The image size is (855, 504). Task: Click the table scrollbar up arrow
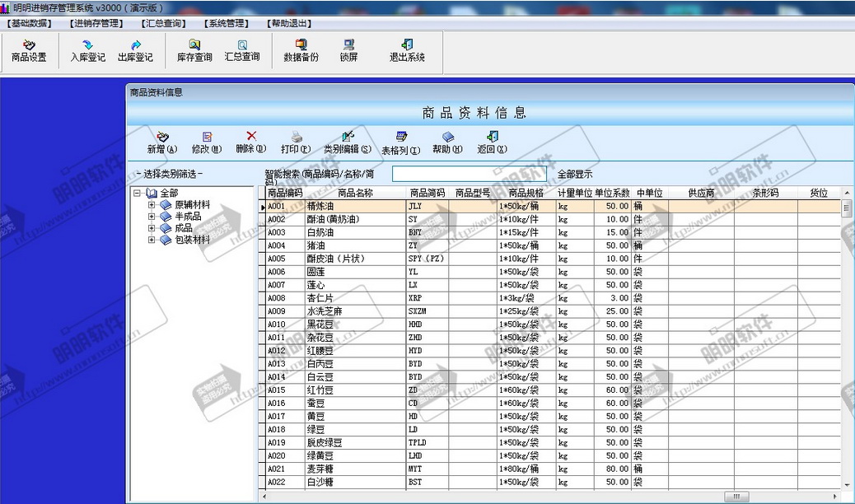point(846,193)
